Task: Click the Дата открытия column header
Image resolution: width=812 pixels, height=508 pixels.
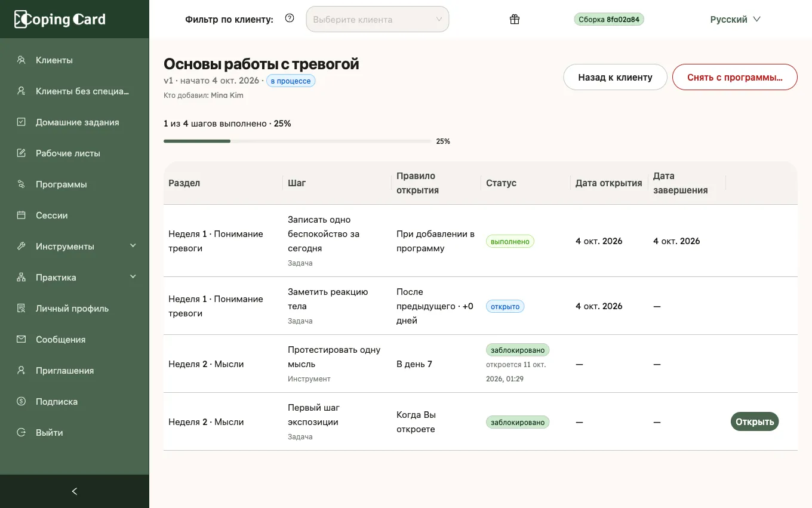Action: [x=609, y=183]
